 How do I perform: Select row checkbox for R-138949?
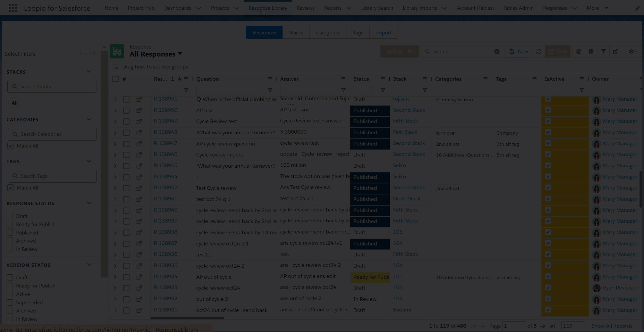point(126,121)
